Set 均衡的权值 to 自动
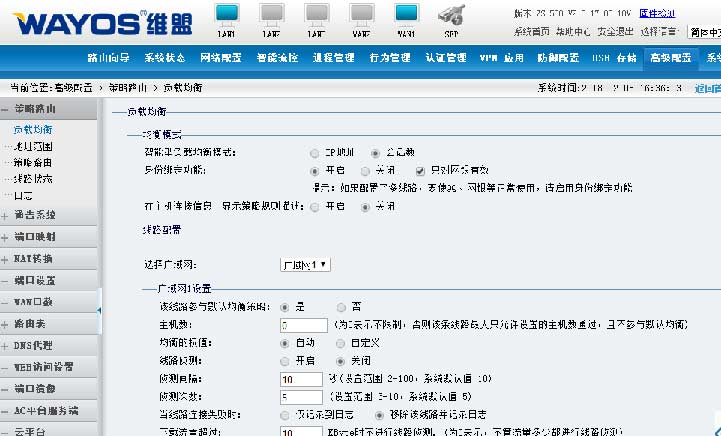The height and width of the screenshot is (436, 721). pyautogui.click(x=285, y=344)
